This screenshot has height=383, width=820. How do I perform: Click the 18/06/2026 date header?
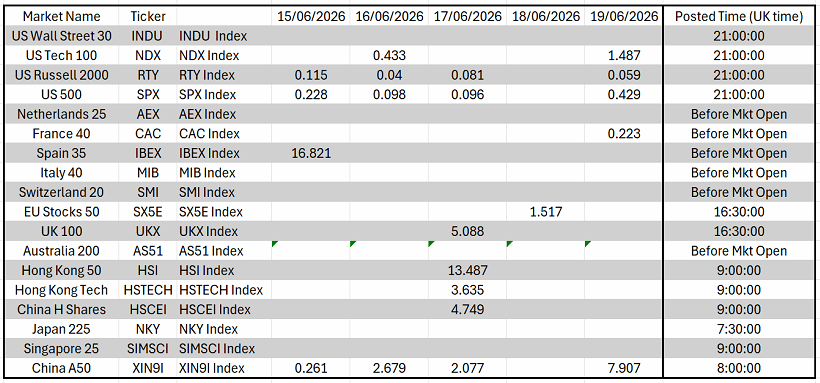(x=545, y=16)
